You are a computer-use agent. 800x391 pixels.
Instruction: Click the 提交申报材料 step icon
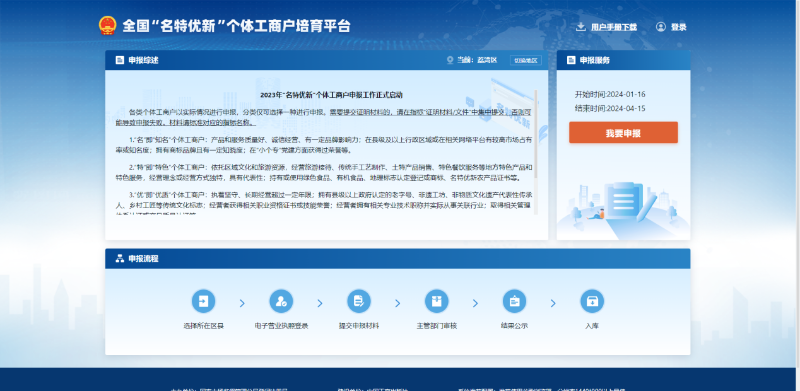[359, 301]
